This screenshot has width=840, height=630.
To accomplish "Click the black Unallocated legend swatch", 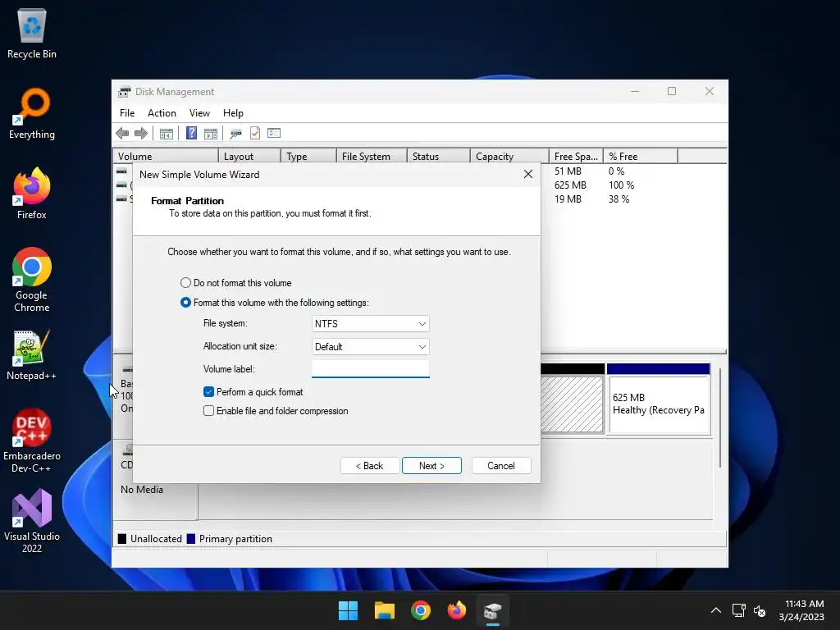I will (x=122, y=538).
